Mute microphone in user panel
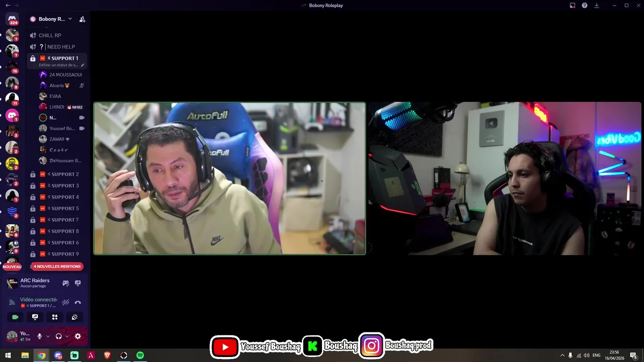 (x=39, y=336)
